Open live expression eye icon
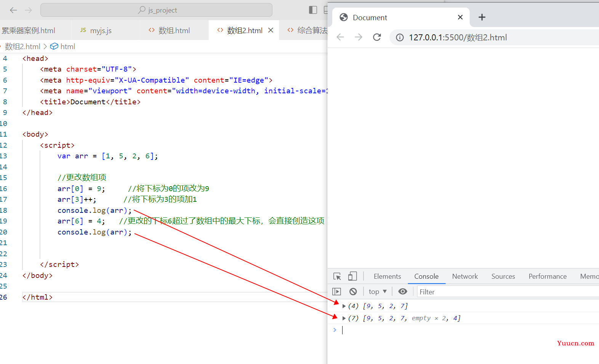The height and width of the screenshot is (364, 599). (x=402, y=292)
